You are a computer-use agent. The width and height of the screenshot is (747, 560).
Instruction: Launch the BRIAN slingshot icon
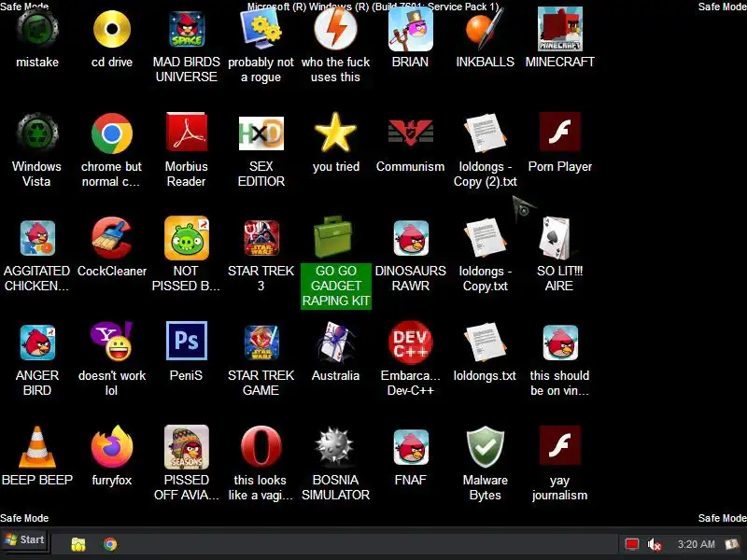(x=410, y=30)
